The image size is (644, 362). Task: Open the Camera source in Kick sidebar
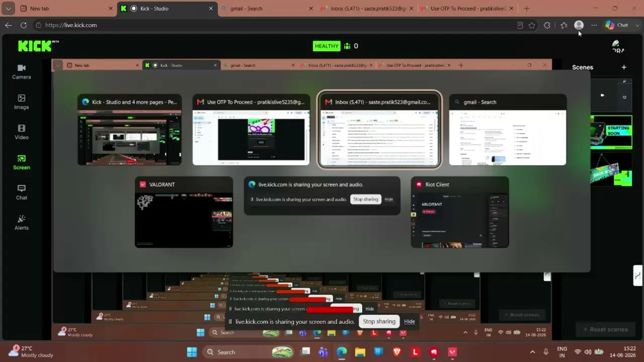click(22, 72)
